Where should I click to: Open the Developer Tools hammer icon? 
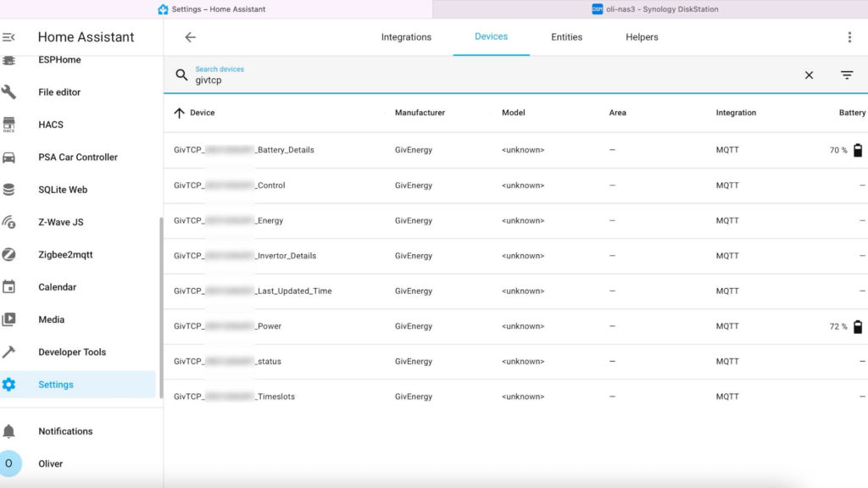(8, 352)
